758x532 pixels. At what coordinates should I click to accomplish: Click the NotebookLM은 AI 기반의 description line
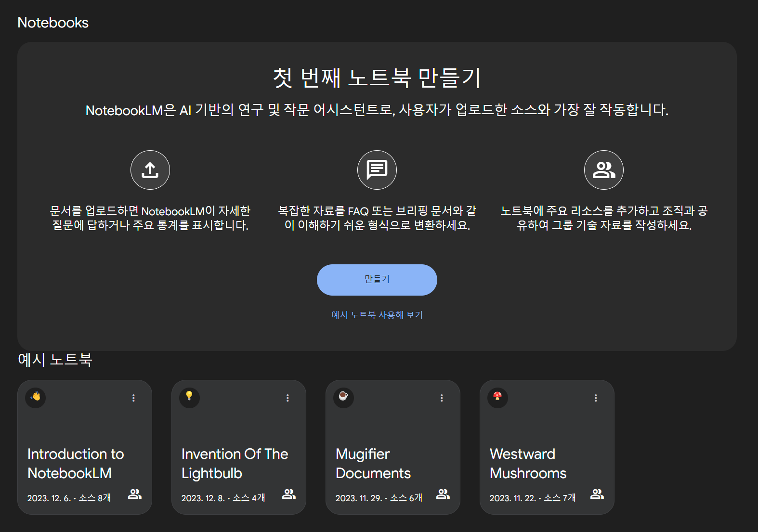(x=377, y=110)
